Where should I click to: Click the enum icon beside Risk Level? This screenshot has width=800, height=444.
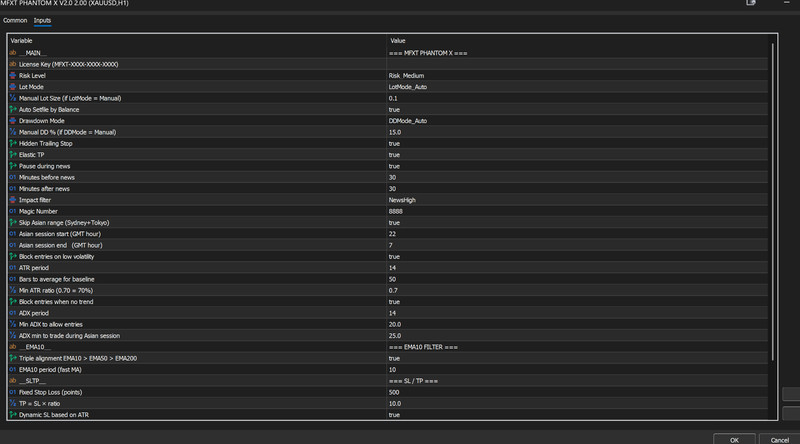pos(13,75)
